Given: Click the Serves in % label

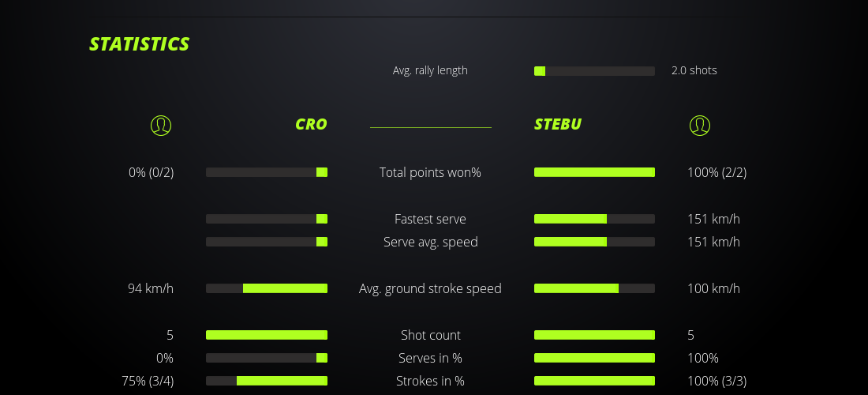Looking at the screenshot, I should point(430,358).
